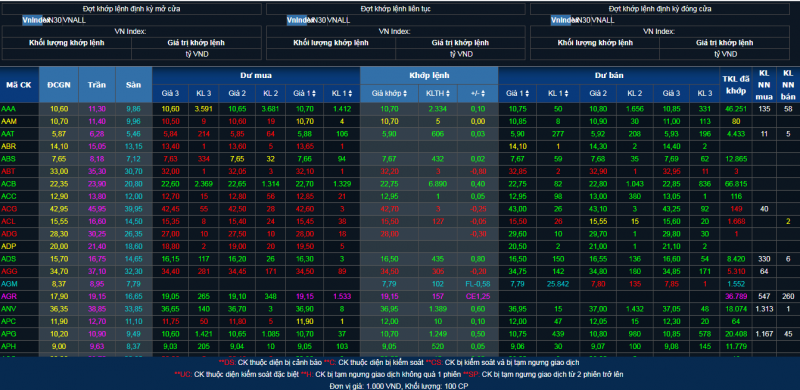Image resolution: width=800 pixels, height=390 pixels.
Task: Click AAA total matched volume 46.251
Action: point(735,109)
